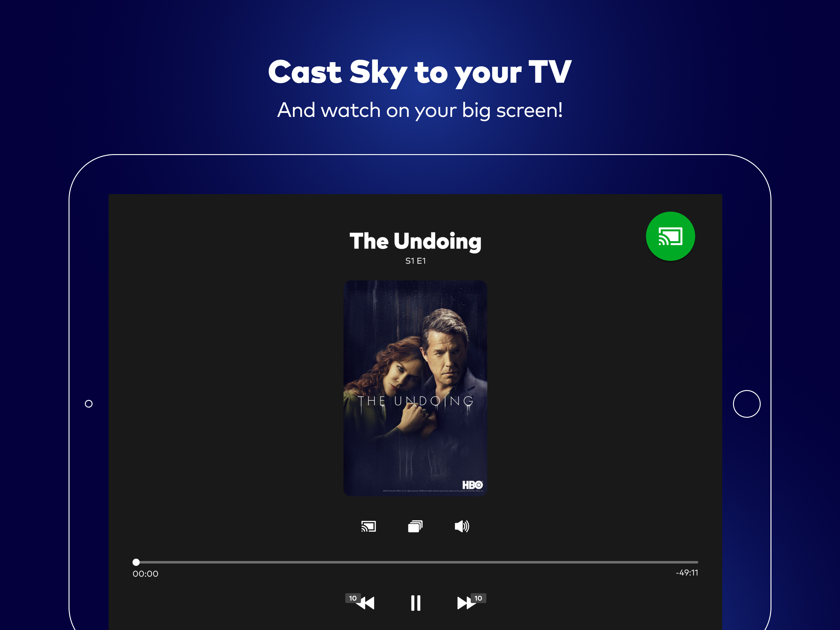Screen dimensions: 840x630
Task: Open The Undoing poster thumbnail
Action: 415,388
